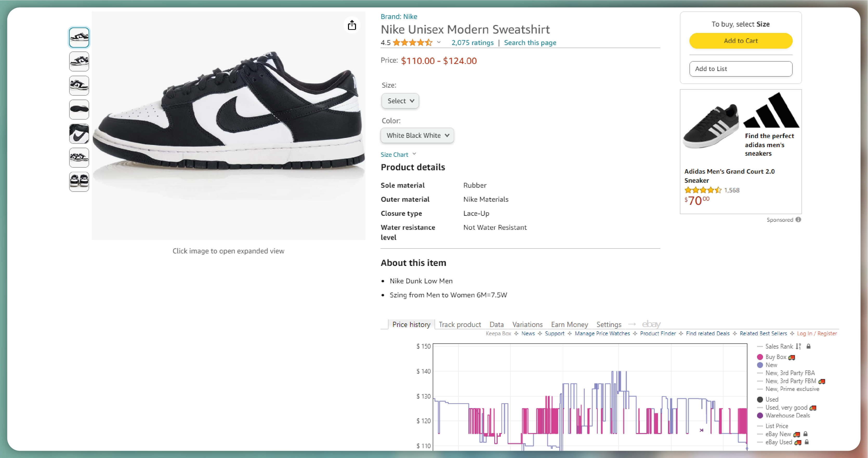Click the truck icon beside eBay New

pyautogui.click(x=797, y=434)
